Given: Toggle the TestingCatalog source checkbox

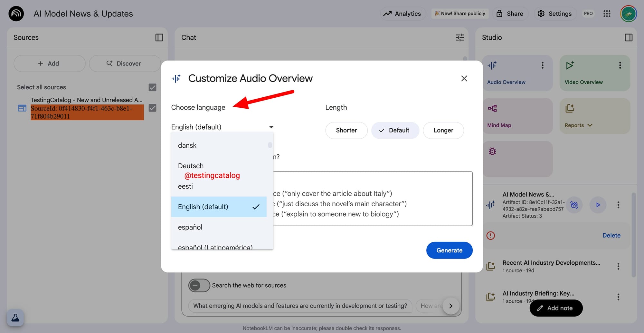Looking at the screenshot, I should coord(152,108).
